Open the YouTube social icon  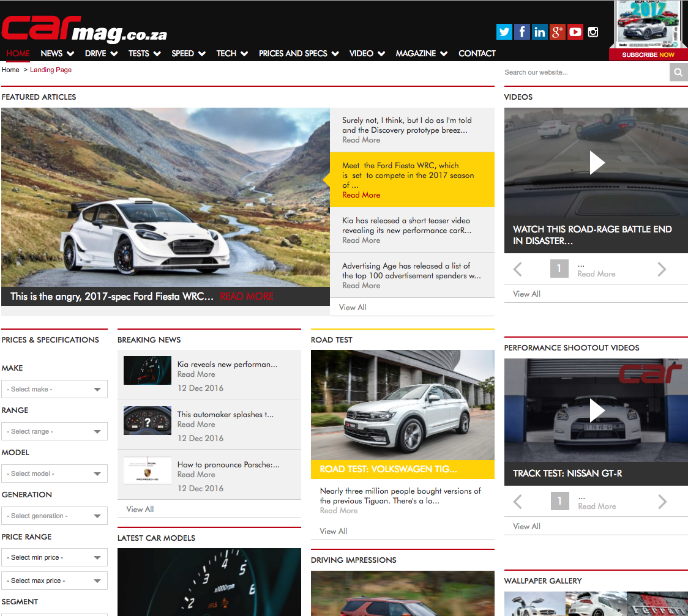click(575, 32)
